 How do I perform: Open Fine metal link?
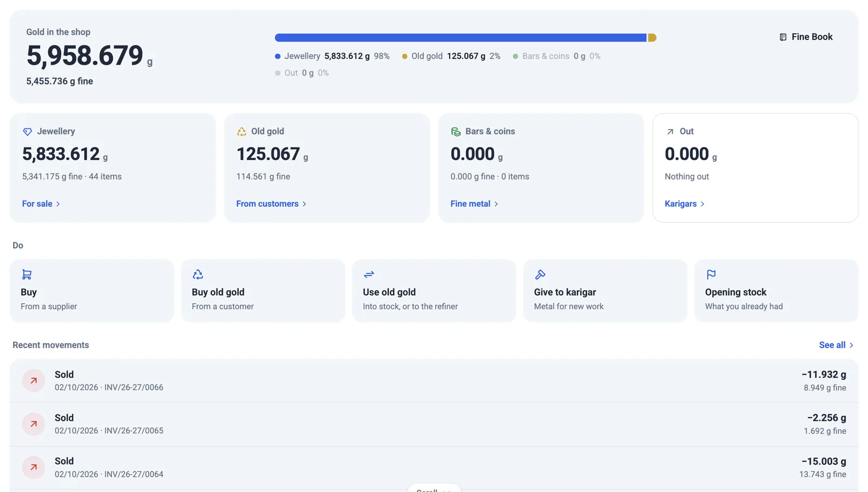point(474,204)
